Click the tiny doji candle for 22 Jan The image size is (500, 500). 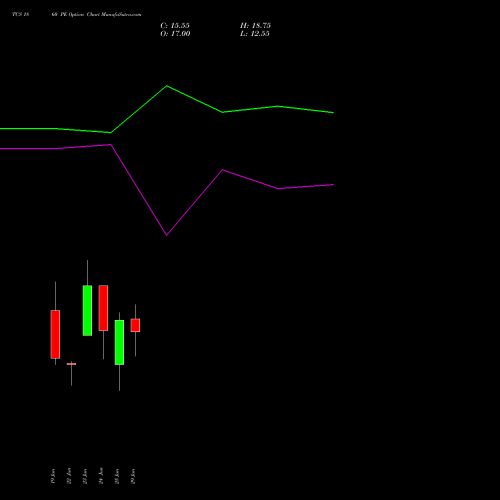[71, 364]
